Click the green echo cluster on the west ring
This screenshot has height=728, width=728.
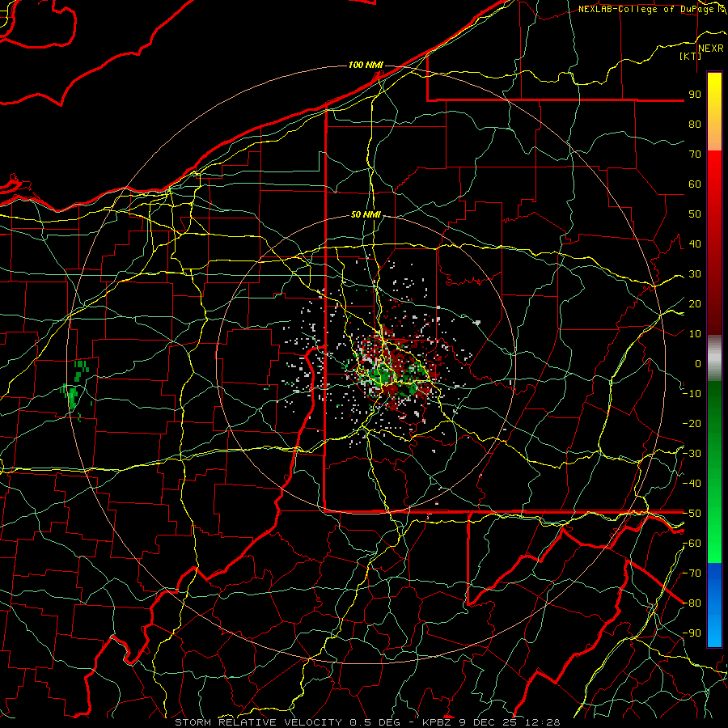coord(74,390)
